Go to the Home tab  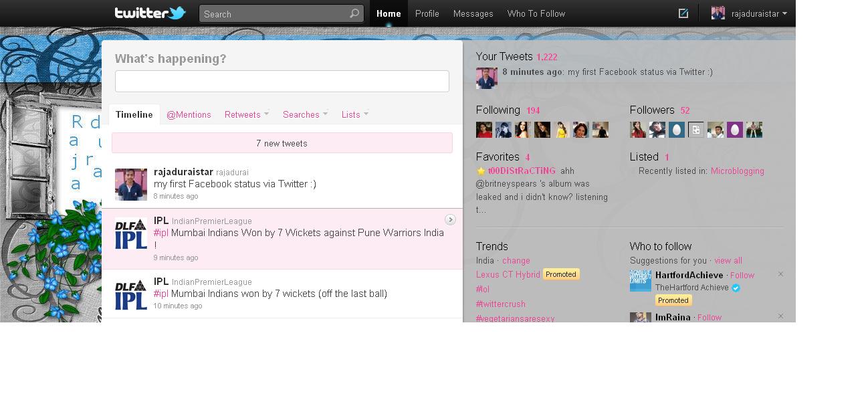(389, 13)
